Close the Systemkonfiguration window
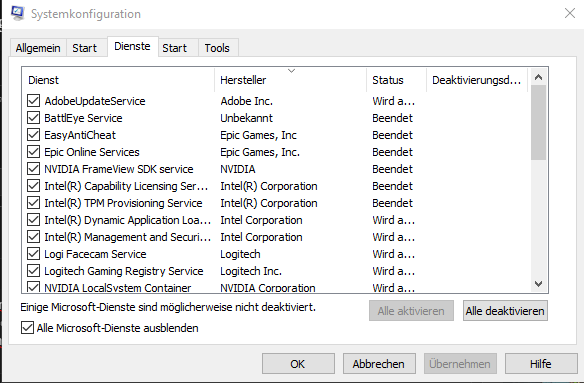The image size is (584, 383). [569, 13]
